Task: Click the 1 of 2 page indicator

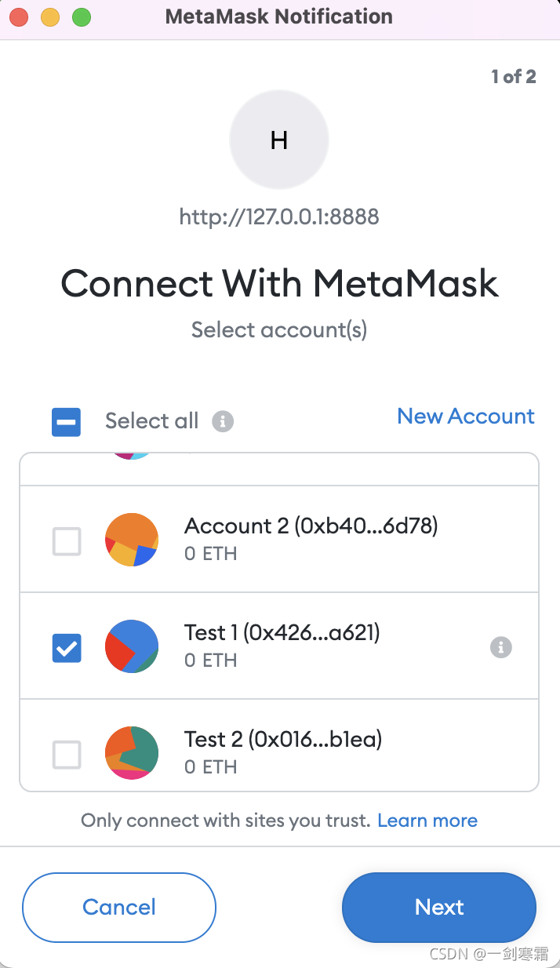Action: [514, 77]
